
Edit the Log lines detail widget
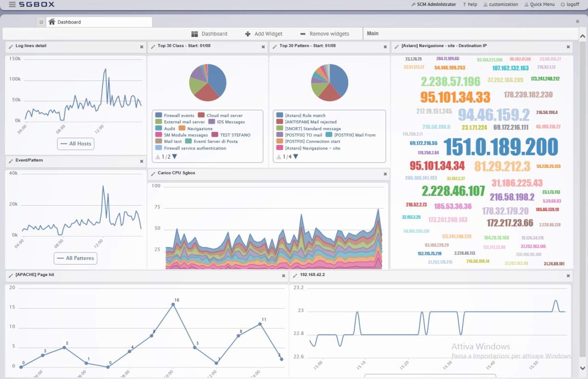tap(11, 46)
